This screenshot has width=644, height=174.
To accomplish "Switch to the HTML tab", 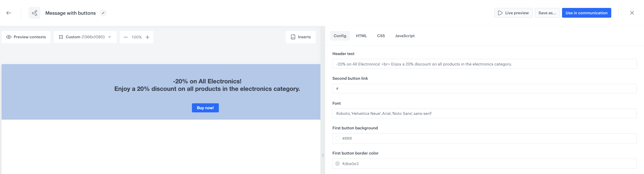I will point(361,36).
